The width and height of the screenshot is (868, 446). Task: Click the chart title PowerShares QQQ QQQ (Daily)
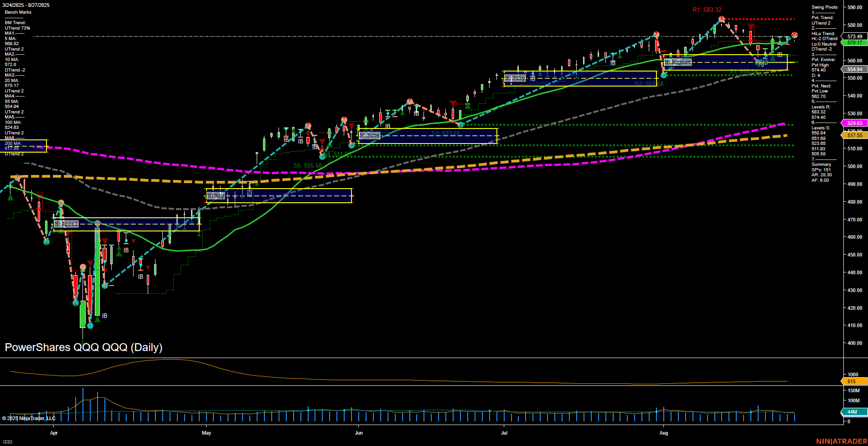click(83, 347)
